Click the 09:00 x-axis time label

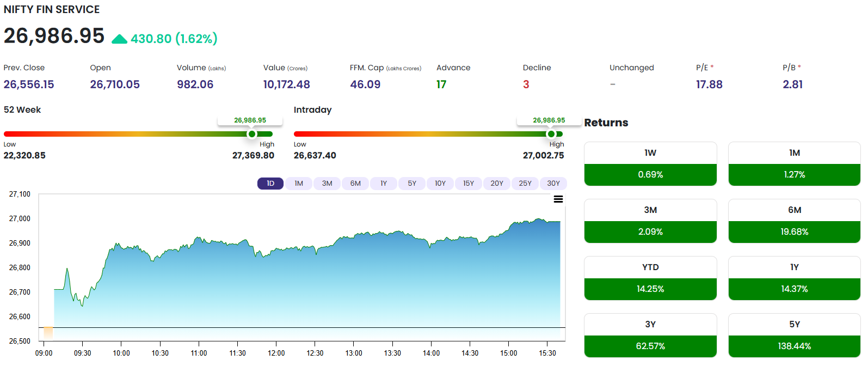tap(44, 353)
